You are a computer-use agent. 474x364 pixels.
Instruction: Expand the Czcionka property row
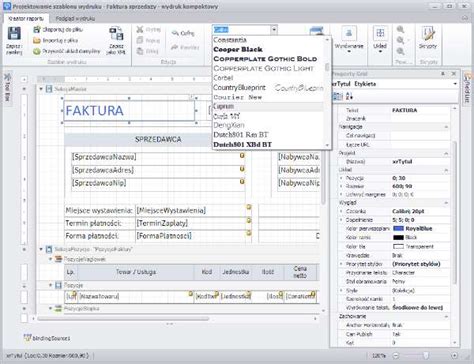[341, 211]
